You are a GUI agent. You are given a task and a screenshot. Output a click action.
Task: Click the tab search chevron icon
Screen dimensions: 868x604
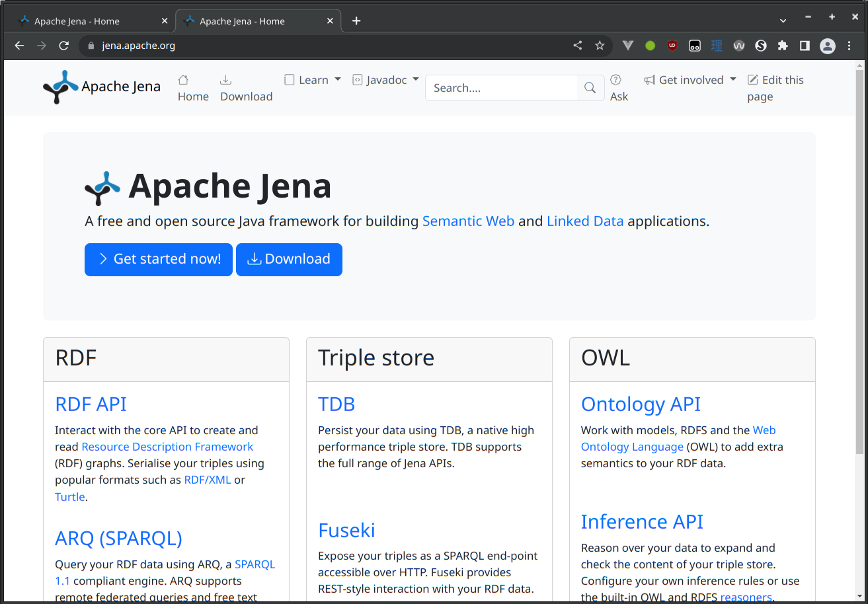coord(783,21)
